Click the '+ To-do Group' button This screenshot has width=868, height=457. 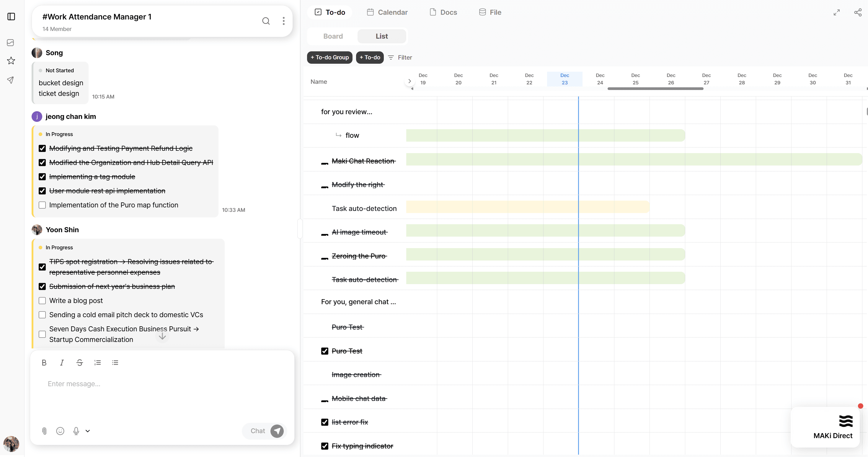[329, 58]
